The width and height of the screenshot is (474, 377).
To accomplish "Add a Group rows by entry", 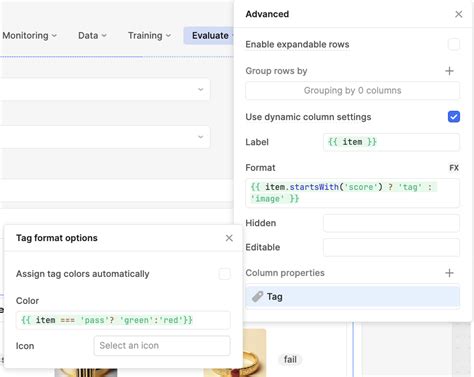I will [x=449, y=71].
